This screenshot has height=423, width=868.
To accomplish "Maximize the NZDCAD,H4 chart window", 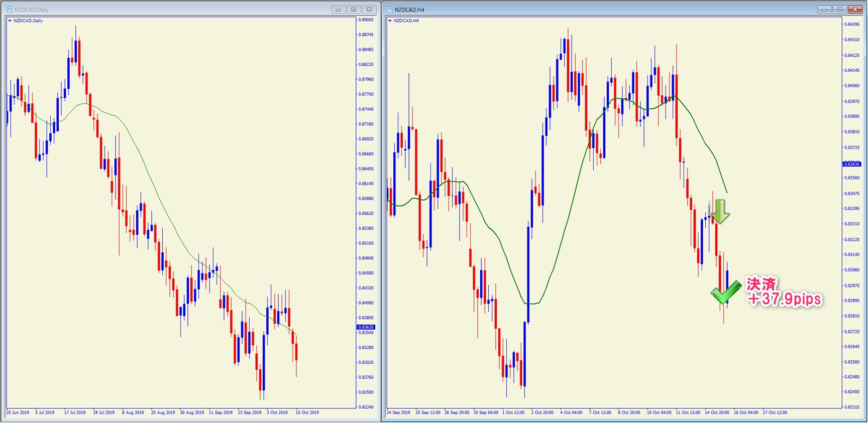I will click(839, 10).
